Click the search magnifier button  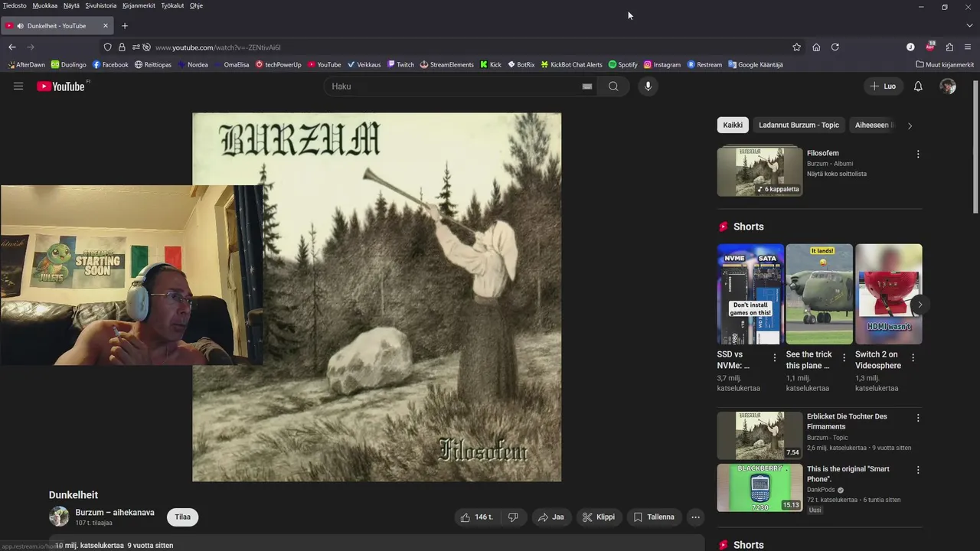point(613,86)
